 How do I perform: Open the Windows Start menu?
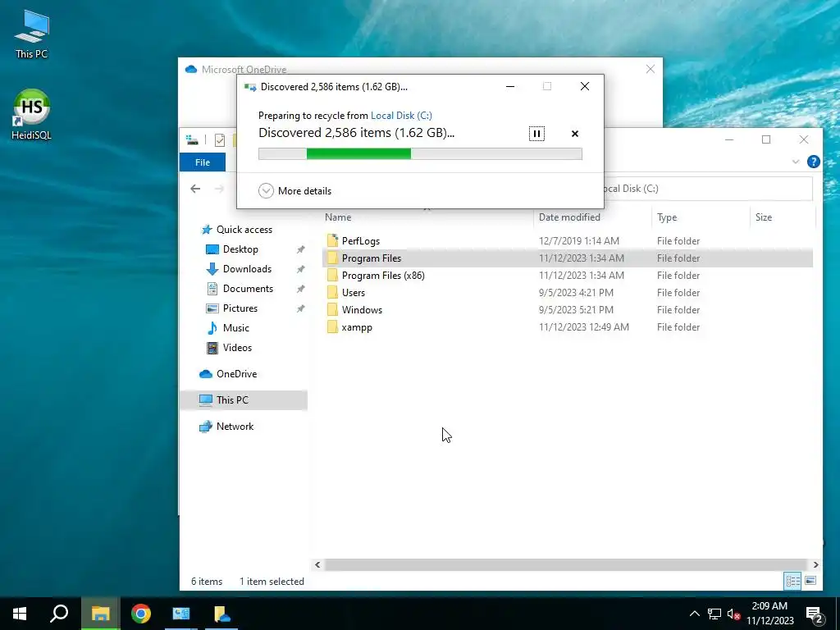point(20,614)
